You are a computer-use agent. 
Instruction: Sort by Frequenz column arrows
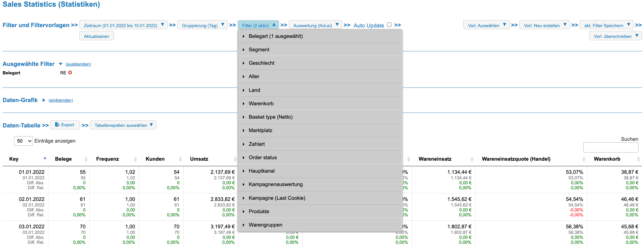pyautogui.click(x=135, y=159)
